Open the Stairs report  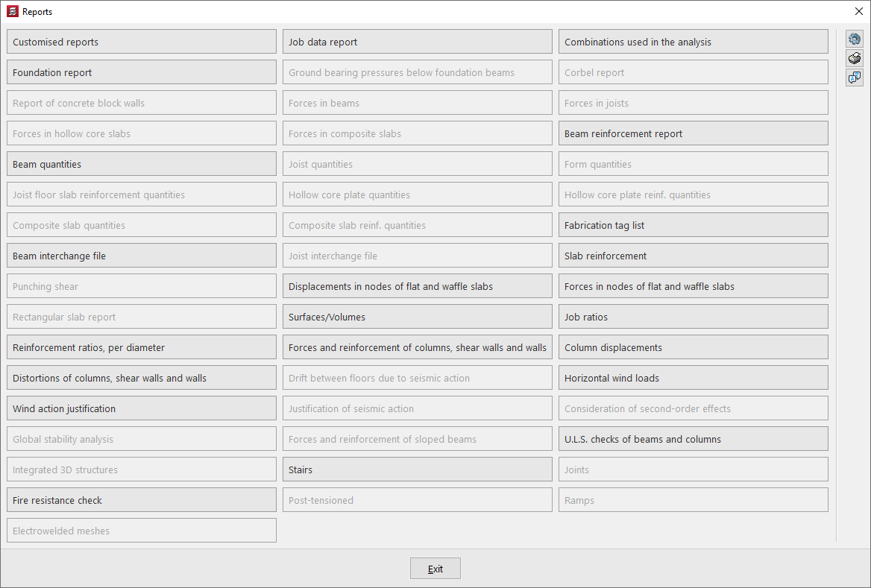(418, 470)
